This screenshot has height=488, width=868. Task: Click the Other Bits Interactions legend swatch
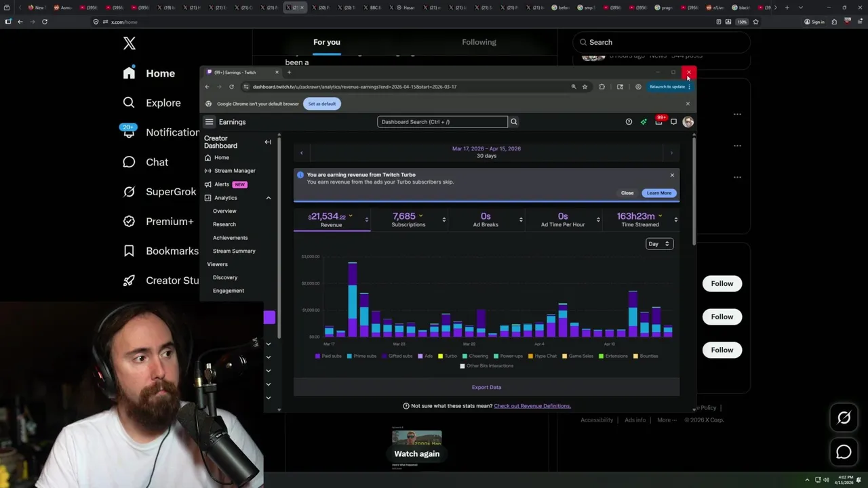462,366
